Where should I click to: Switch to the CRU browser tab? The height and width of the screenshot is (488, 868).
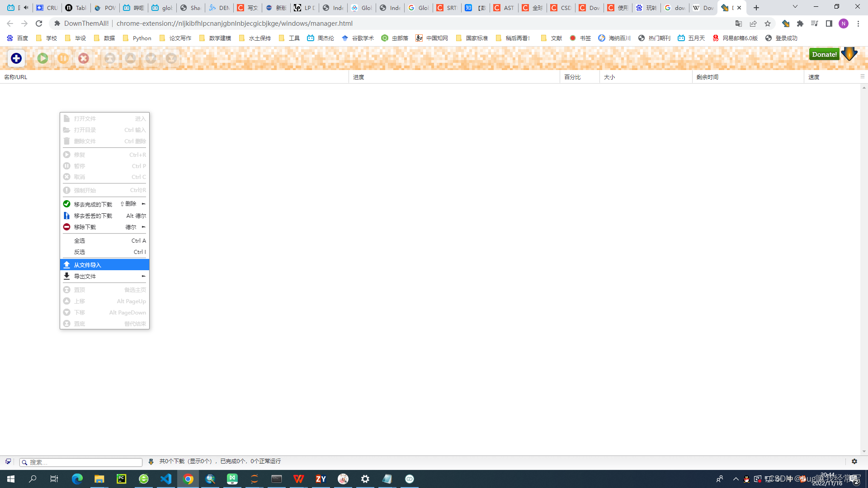[x=47, y=8]
